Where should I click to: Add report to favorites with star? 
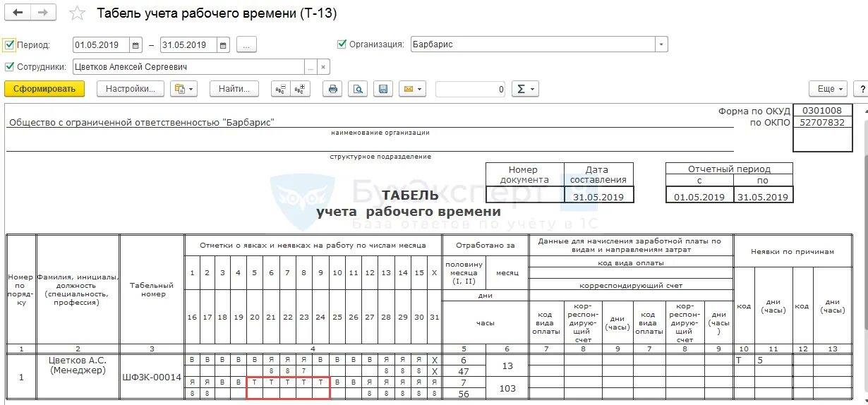tap(78, 13)
